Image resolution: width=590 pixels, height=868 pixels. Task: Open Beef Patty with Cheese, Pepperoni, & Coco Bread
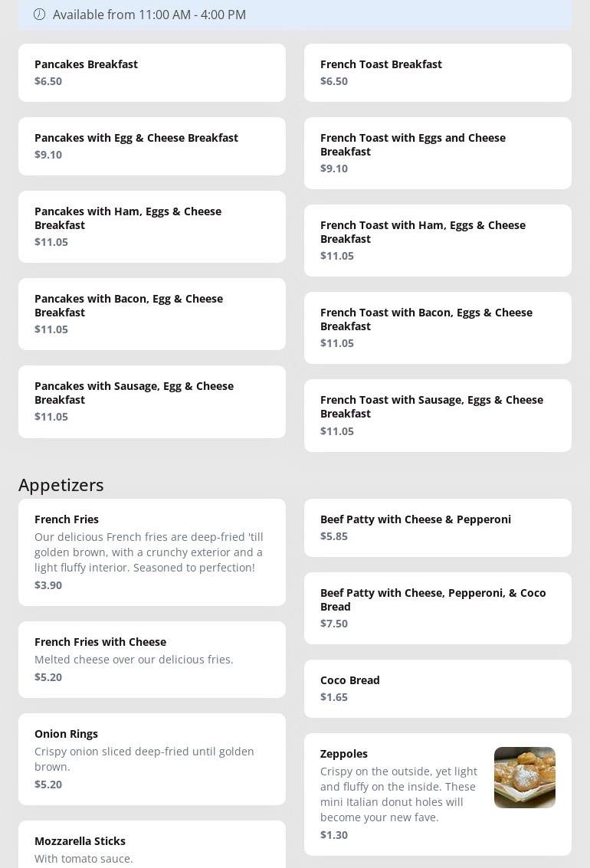coord(438,608)
